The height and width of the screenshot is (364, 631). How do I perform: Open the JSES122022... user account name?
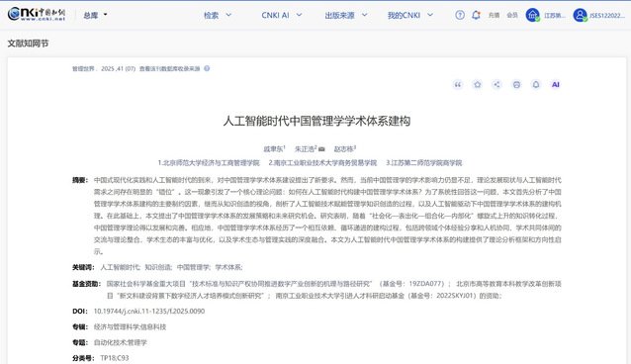tap(607, 15)
